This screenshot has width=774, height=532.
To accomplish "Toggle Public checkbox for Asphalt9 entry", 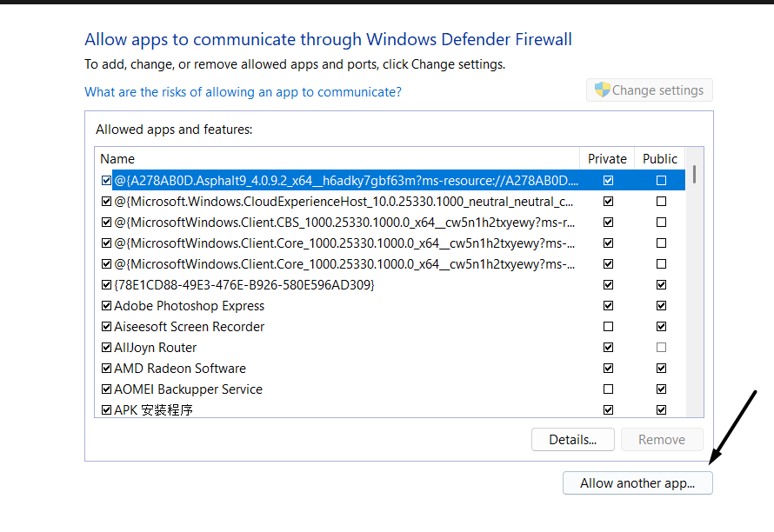I will pyautogui.click(x=662, y=181).
